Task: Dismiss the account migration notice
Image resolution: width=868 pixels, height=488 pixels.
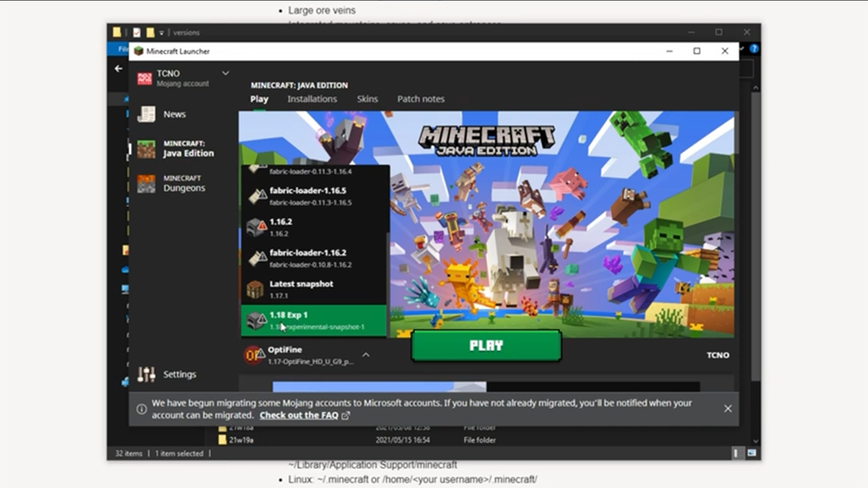Action: [x=728, y=409]
